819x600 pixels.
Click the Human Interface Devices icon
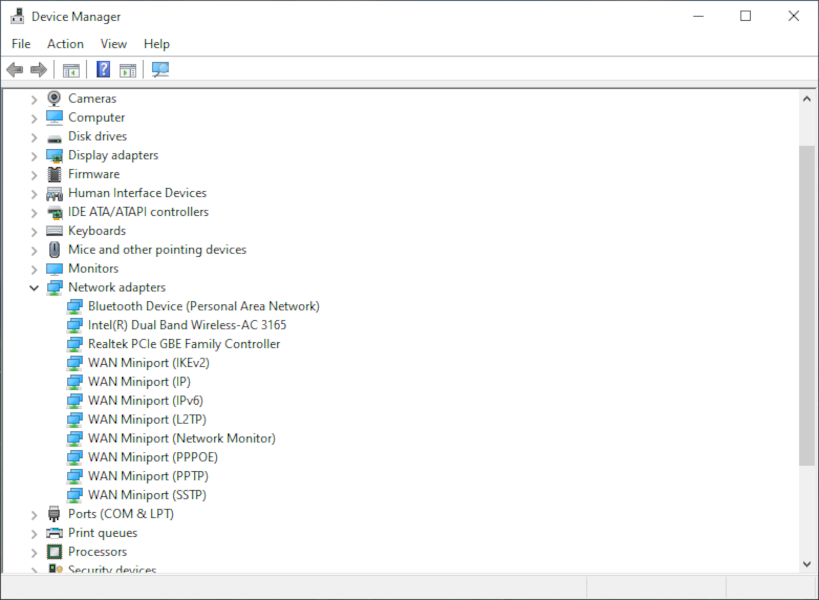pyautogui.click(x=54, y=194)
